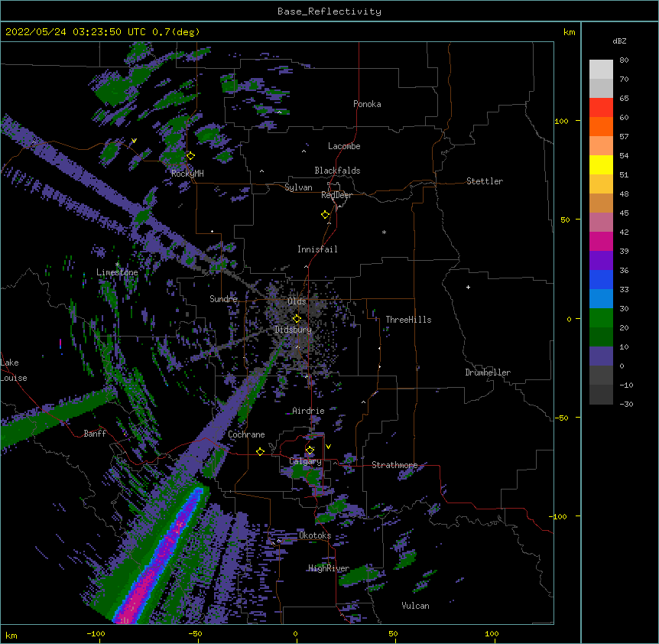Click the Calgary city label
The width and height of the screenshot is (659, 644).
click(306, 461)
